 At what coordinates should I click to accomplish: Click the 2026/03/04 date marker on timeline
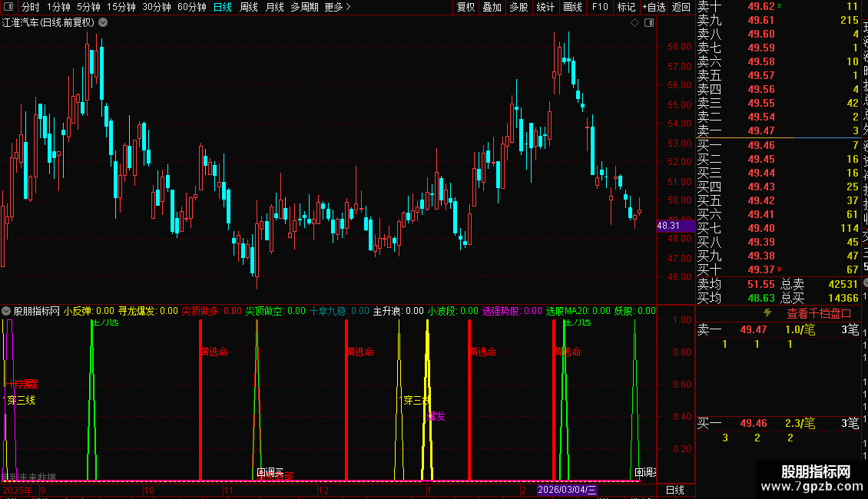pyautogui.click(x=567, y=490)
